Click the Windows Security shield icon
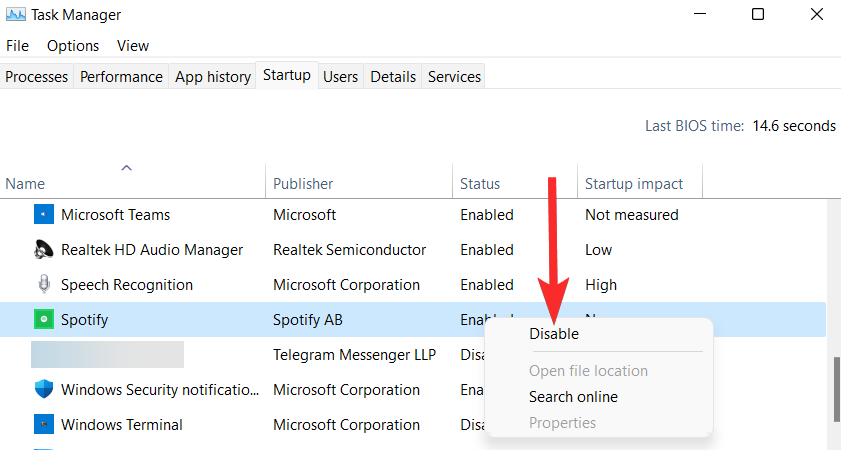 pos(43,390)
